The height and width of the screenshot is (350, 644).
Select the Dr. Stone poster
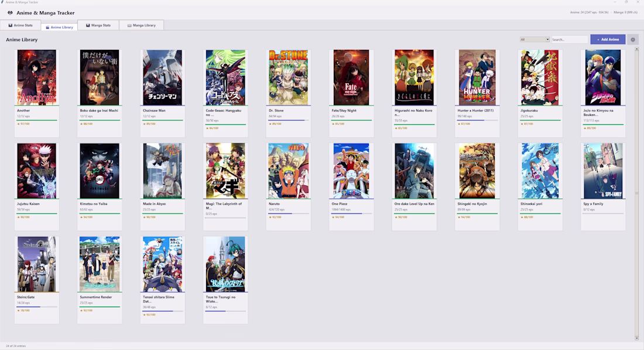(288, 77)
